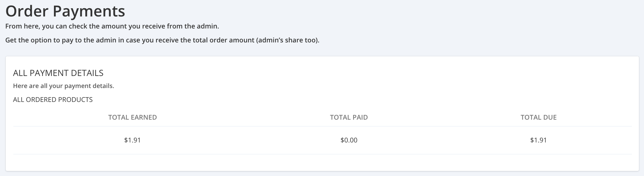Click 'Here are all your payment details' subtitle

pyautogui.click(x=63, y=86)
